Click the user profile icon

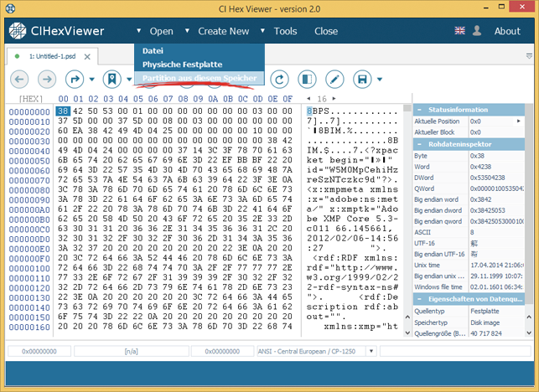(x=477, y=31)
